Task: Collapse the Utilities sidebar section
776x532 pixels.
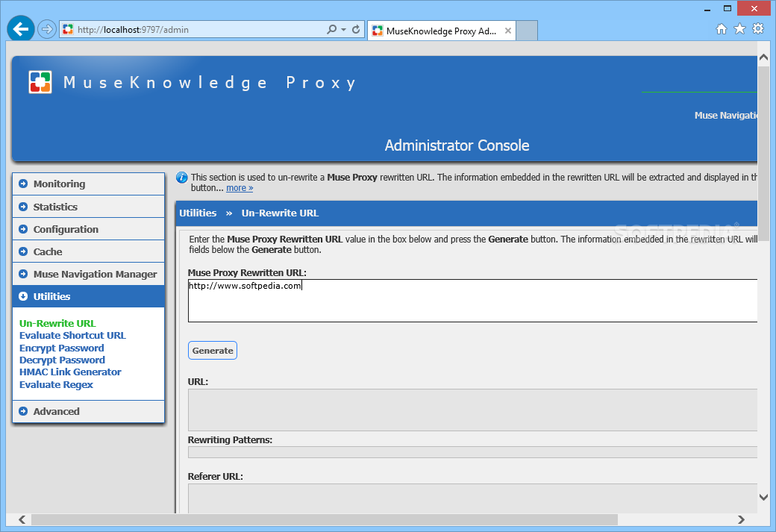Action: click(x=89, y=296)
